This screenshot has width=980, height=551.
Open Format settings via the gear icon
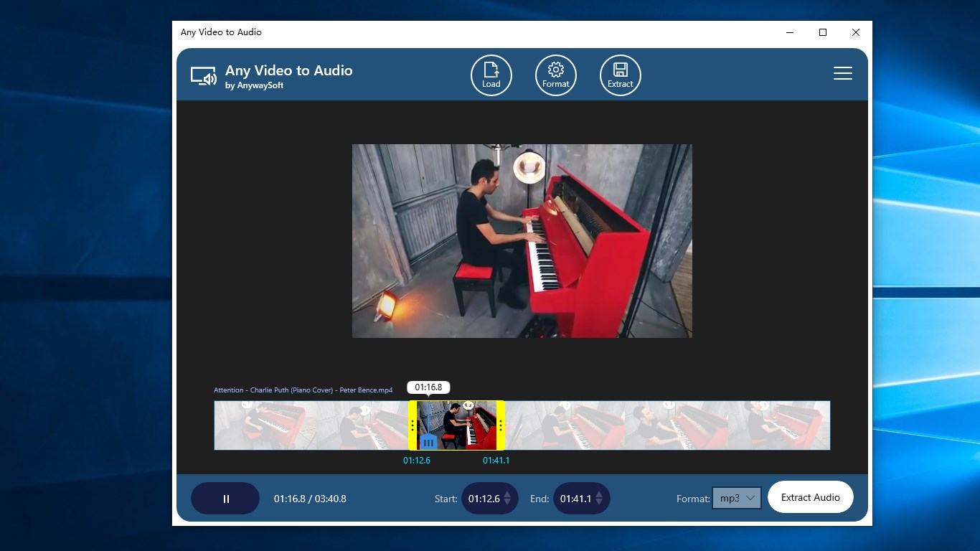(555, 75)
